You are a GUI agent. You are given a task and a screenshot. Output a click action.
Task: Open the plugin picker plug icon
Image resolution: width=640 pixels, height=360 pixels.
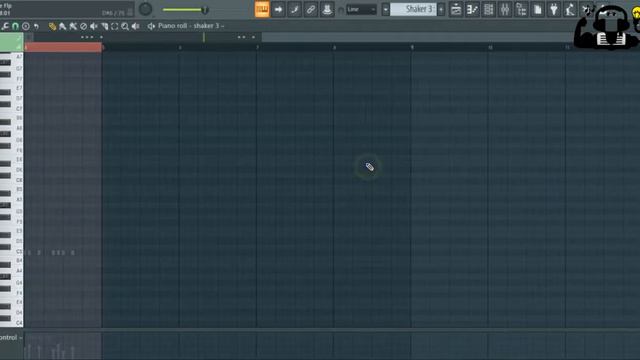pos(554,9)
